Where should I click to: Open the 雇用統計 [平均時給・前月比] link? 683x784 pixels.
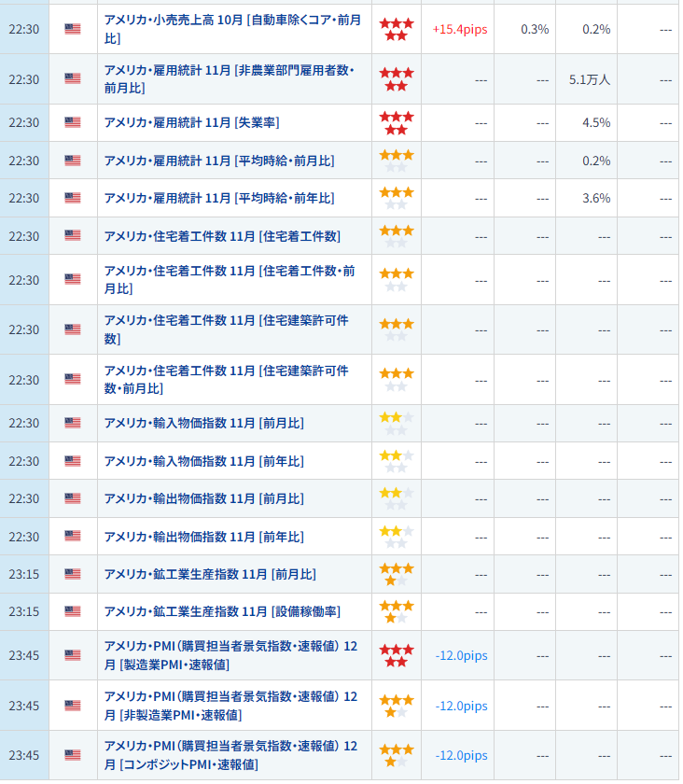(218, 161)
